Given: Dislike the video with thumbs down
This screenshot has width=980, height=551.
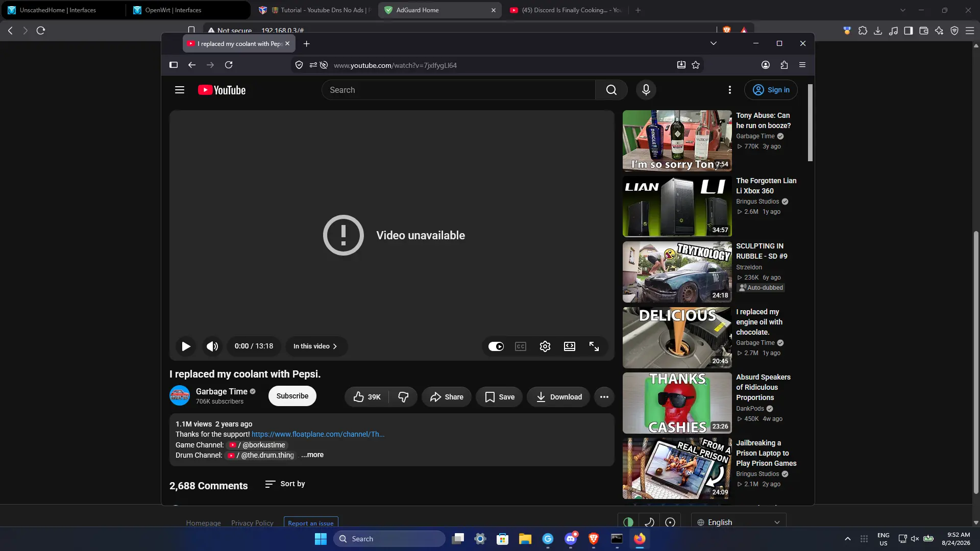Looking at the screenshot, I should (x=403, y=397).
